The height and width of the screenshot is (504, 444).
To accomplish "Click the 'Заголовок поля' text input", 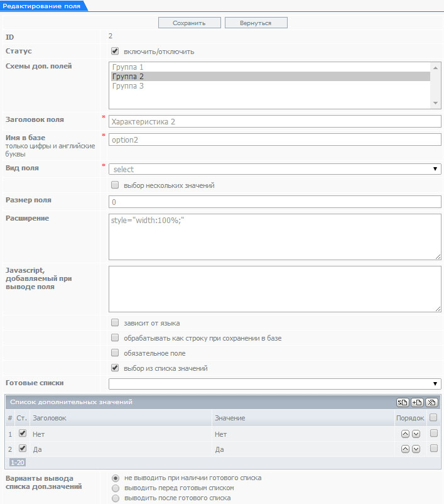I will [x=274, y=121].
